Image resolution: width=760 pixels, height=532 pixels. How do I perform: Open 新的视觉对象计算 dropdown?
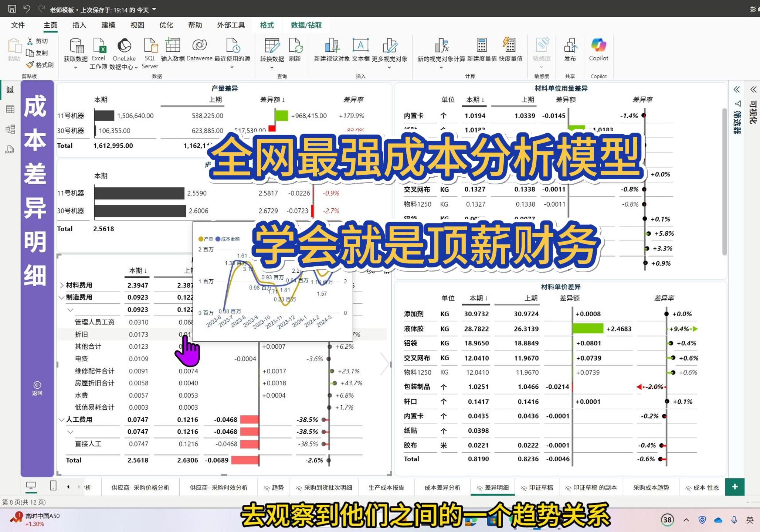(x=441, y=68)
